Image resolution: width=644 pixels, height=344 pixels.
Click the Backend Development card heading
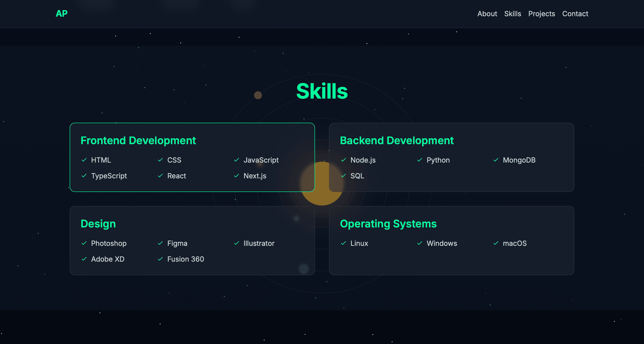396,140
